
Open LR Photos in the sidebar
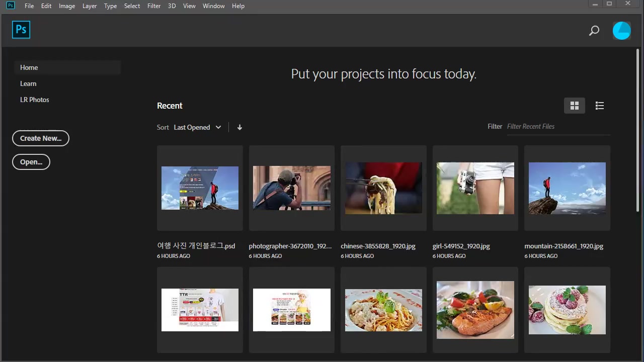[35, 100]
